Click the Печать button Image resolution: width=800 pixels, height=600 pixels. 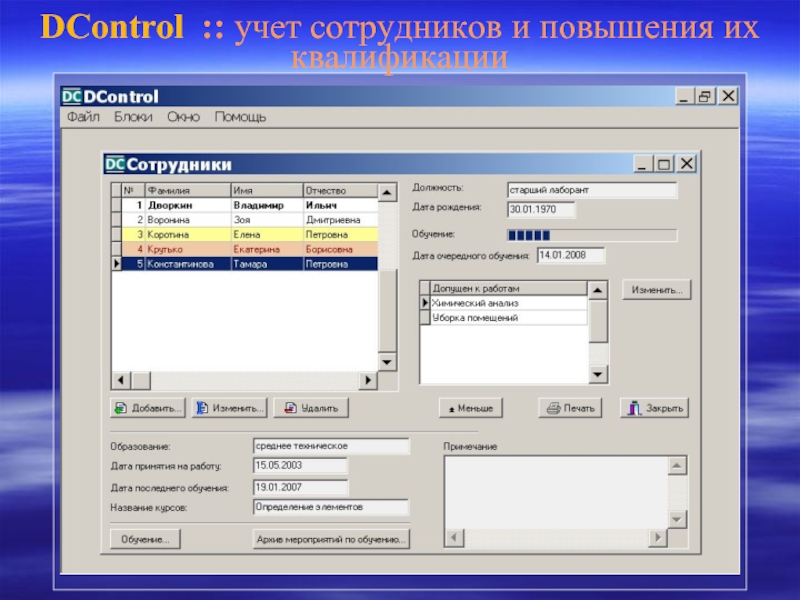tap(570, 408)
